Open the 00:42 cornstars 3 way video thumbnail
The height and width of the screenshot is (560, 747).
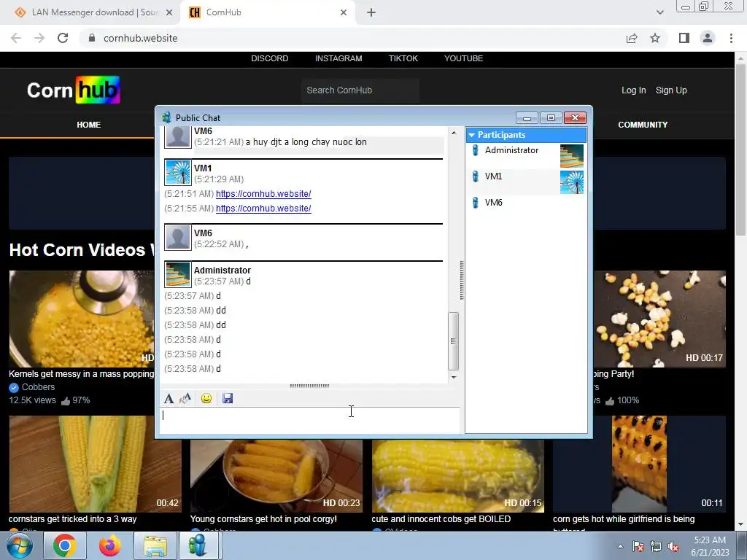(x=94, y=464)
